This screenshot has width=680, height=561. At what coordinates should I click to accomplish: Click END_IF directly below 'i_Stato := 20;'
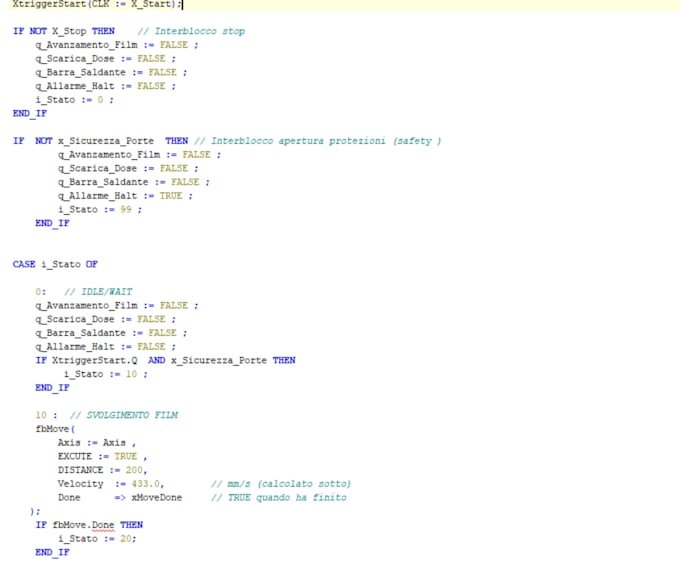(x=52, y=552)
